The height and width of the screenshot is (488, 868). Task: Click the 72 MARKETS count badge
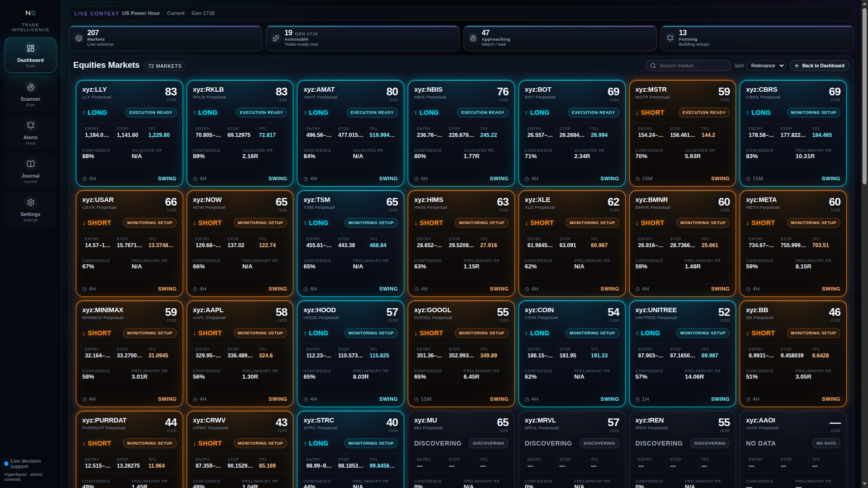coord(165,66)
